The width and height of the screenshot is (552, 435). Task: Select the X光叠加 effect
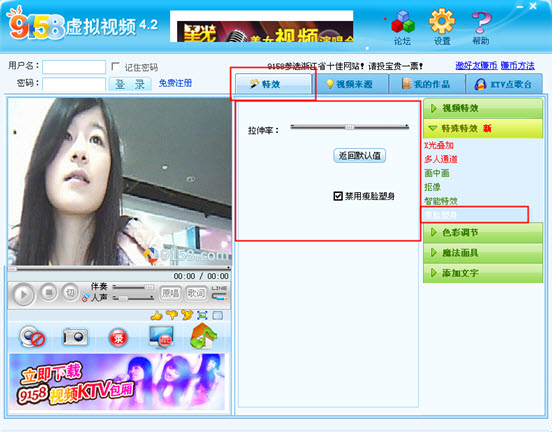tap(439, 145)
